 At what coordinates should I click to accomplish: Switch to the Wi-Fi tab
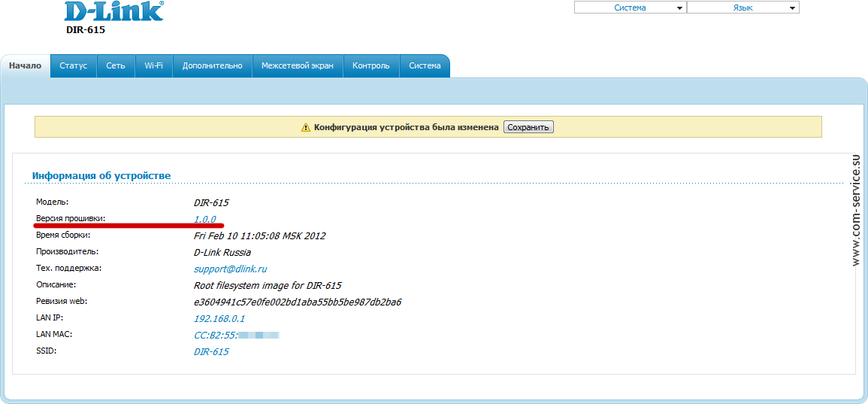[x=154, y=65]
